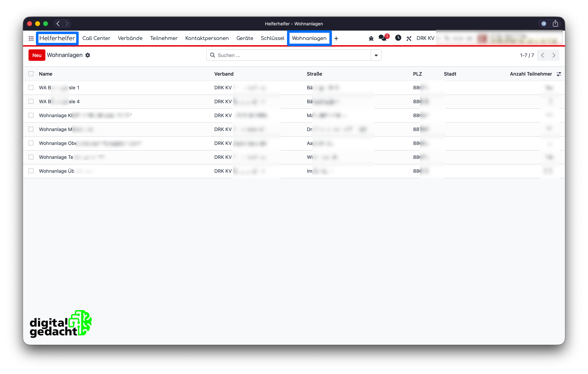Viewport: 588px width, 374px height.
Task: Sort by Anzahl Teilnehmer column header
Action: pos(531,74)
